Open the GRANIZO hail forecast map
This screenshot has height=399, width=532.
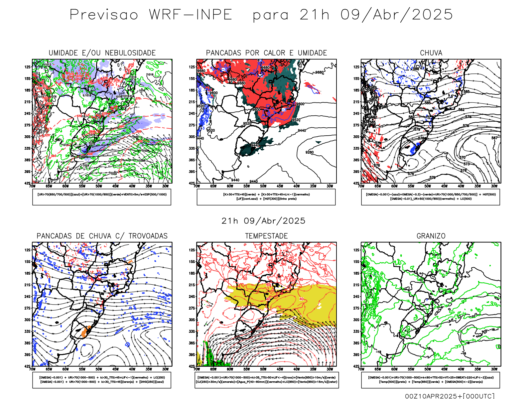pyautogui.click(x=431, y=304)
